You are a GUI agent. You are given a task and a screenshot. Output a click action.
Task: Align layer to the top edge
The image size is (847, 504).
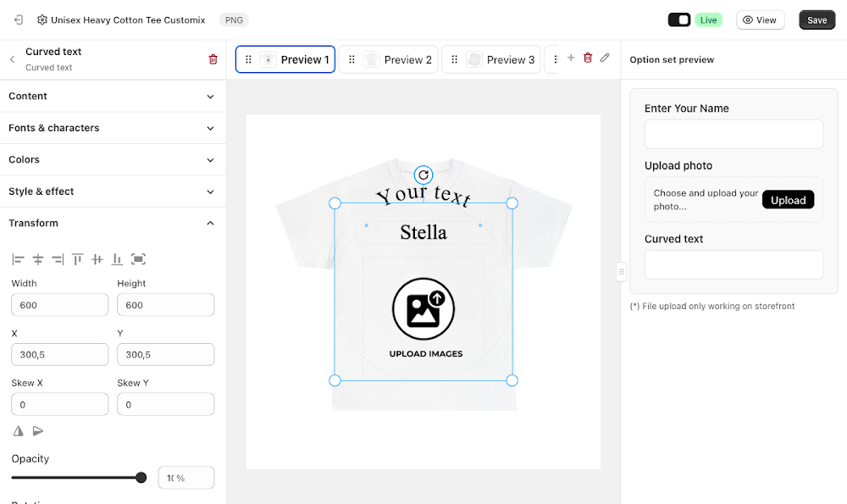77,259
